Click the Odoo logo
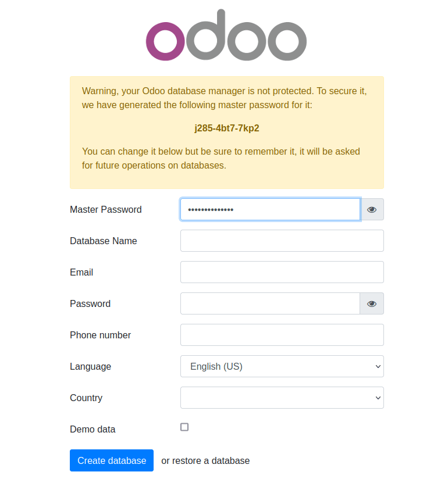448x486 pixels. tap(226, 35)
